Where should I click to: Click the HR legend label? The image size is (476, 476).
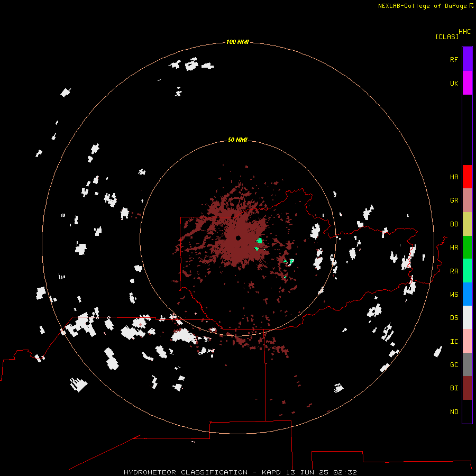pos(454,247)
